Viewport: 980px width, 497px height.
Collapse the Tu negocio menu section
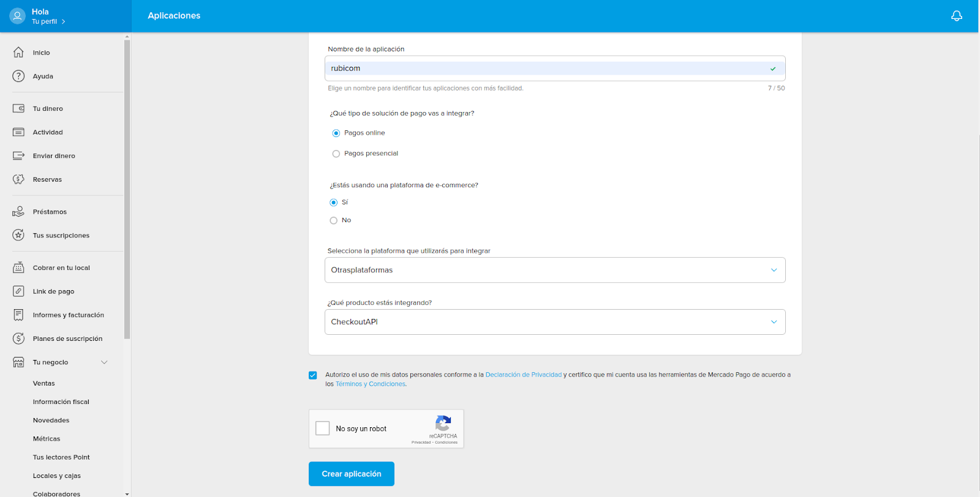click(104, 362)
